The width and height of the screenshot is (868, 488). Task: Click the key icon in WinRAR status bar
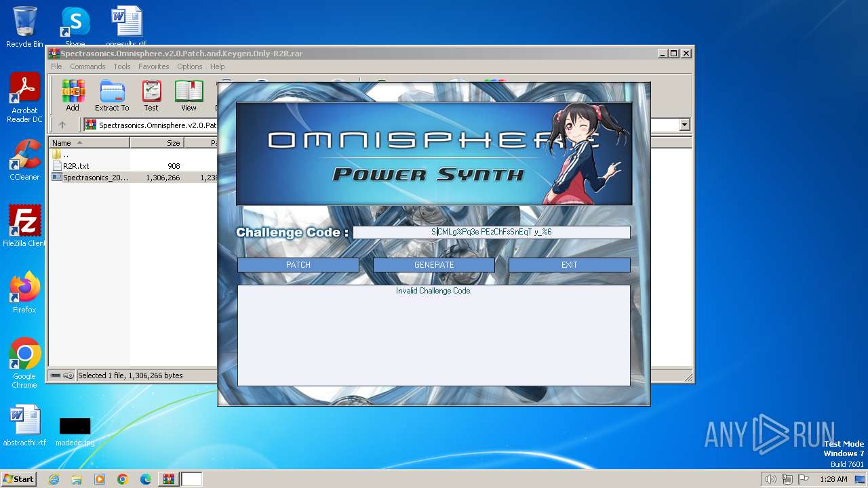68,375
